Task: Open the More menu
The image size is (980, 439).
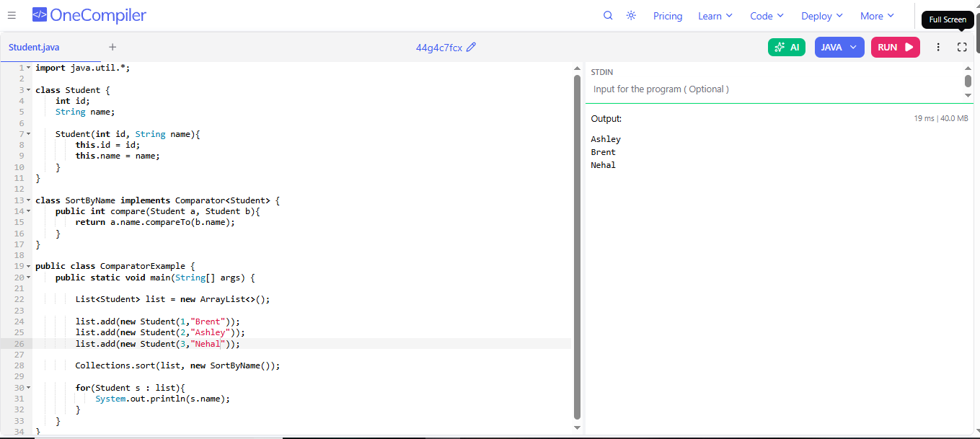Action: 877,16
